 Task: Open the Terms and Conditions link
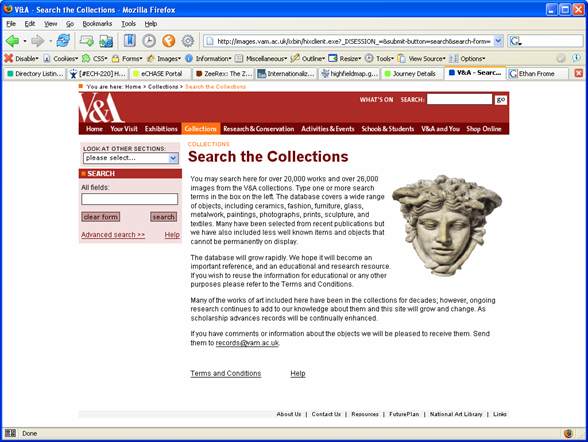[225, 373]
